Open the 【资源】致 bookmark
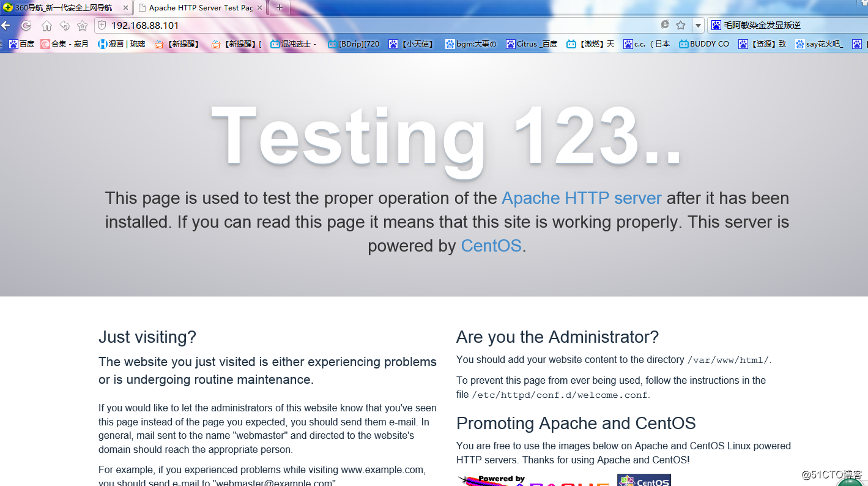868x486 pixels. [762, 44]
